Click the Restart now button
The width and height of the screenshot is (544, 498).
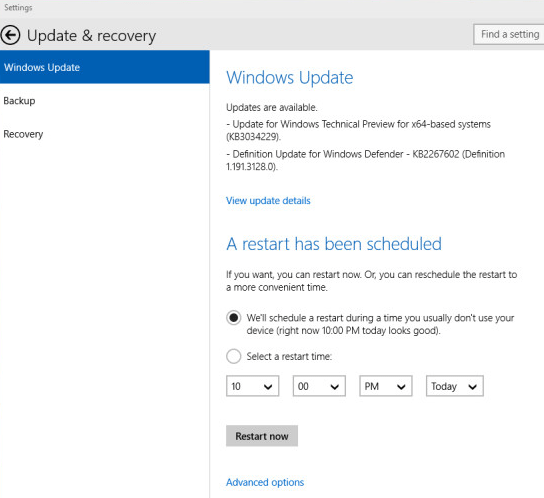[x=262, y=436]
